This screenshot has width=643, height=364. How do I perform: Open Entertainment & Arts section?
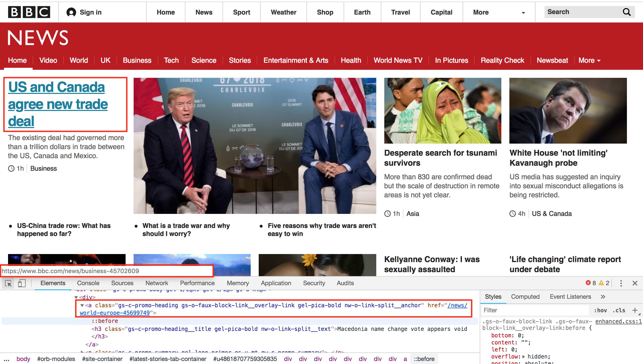(x=296, y=60)
